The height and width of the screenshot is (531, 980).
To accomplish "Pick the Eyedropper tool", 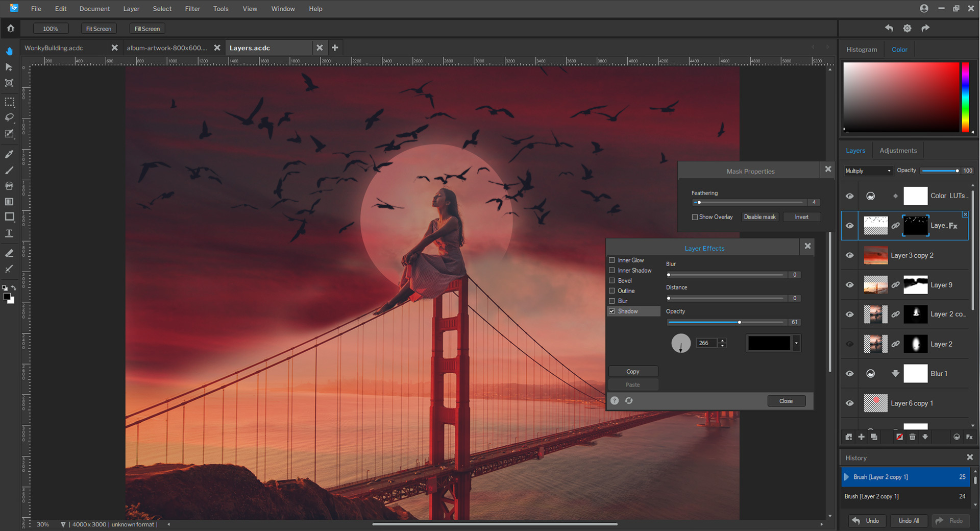I will 9,154.
